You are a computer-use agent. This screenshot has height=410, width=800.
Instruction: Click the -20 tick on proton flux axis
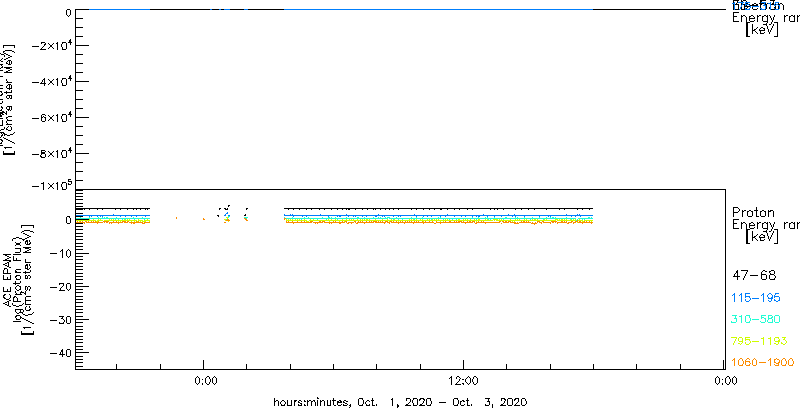(61, 287)
